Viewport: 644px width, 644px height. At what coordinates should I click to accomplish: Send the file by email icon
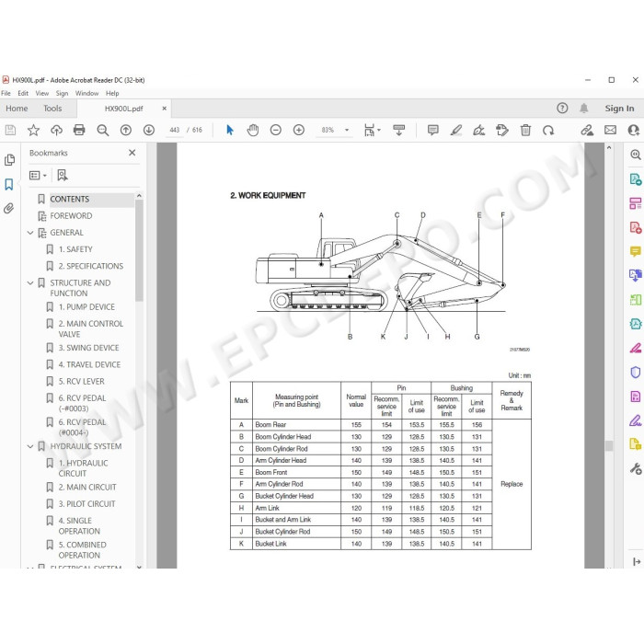click(610, 131)
